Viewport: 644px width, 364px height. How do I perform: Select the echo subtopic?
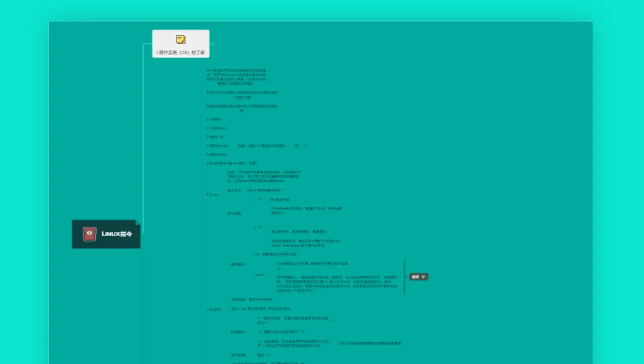pos(259,275)
